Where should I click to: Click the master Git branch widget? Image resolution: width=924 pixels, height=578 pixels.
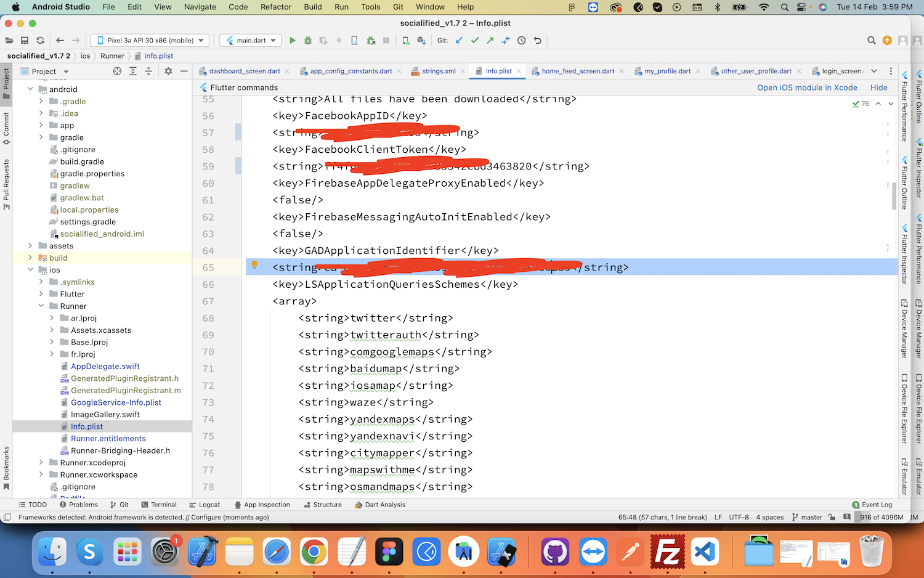807,518
